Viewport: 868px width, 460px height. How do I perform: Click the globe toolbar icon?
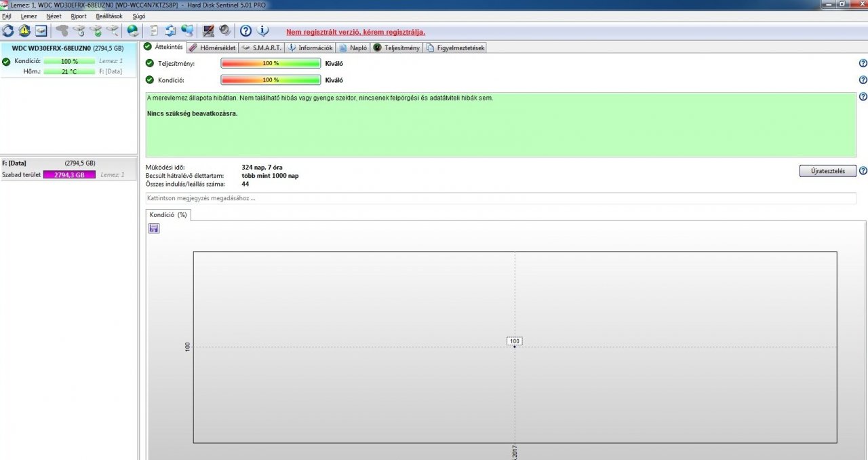pos(132,31)
